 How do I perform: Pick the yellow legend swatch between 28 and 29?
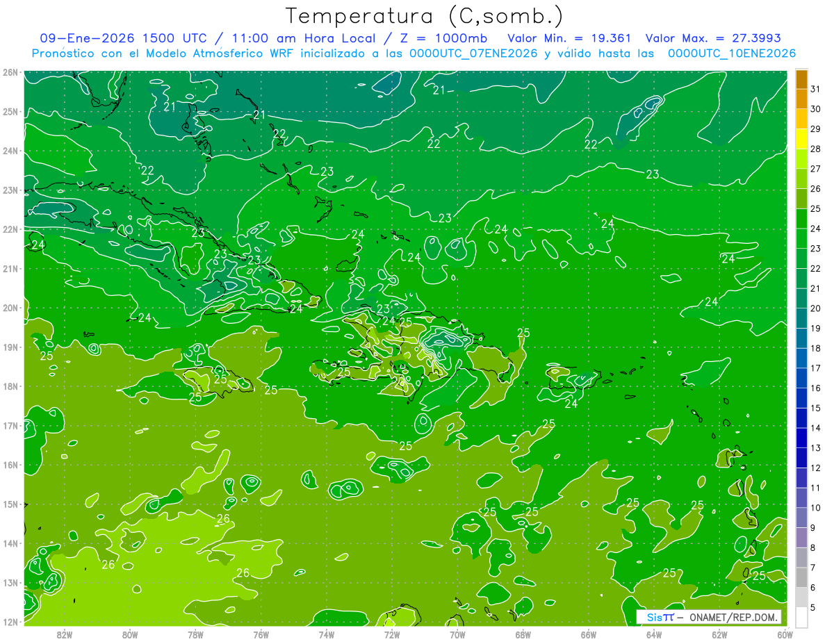(801, 139)
